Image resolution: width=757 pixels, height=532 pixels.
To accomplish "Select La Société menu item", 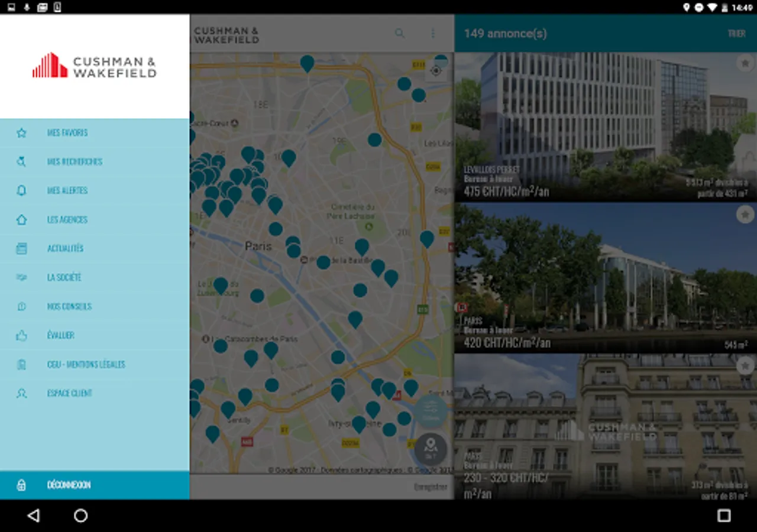I will click(x=95, y=277).
